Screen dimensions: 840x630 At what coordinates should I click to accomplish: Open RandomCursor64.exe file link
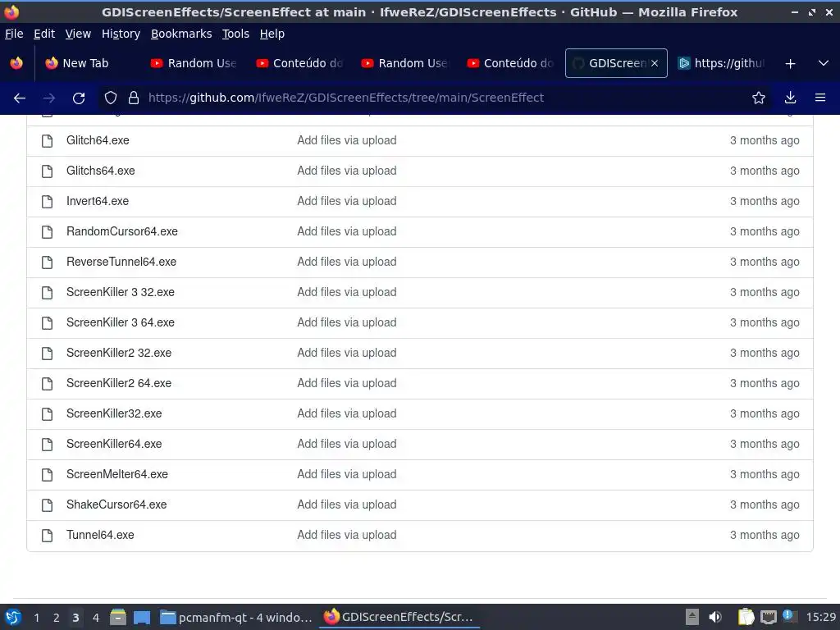122,231
